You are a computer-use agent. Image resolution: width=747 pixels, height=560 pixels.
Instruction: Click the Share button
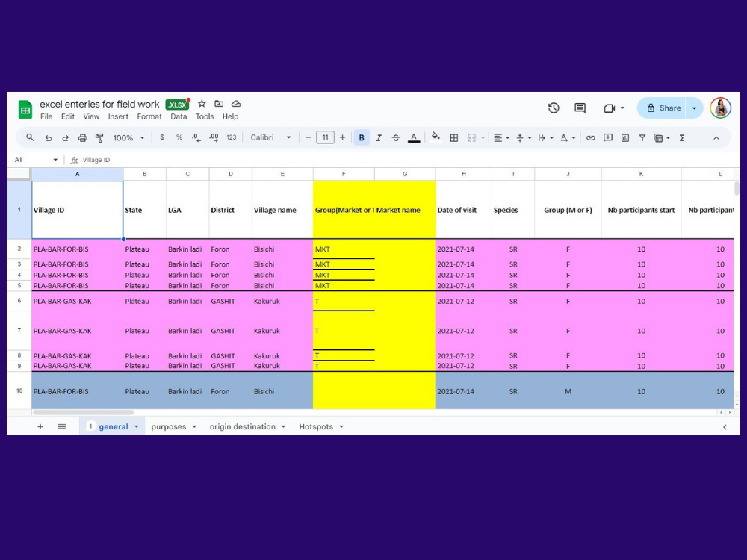coord(664,108)
